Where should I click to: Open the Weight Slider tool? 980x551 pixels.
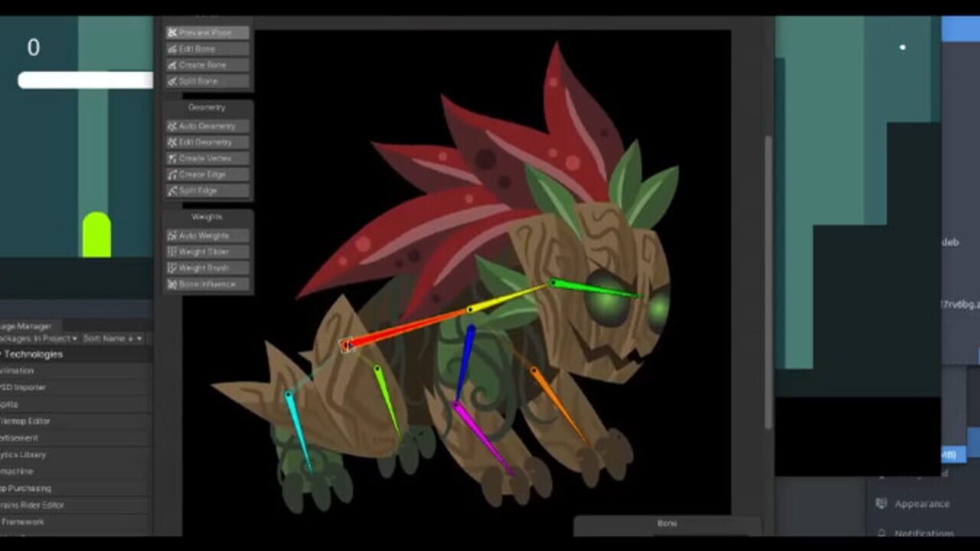(207, 252)
